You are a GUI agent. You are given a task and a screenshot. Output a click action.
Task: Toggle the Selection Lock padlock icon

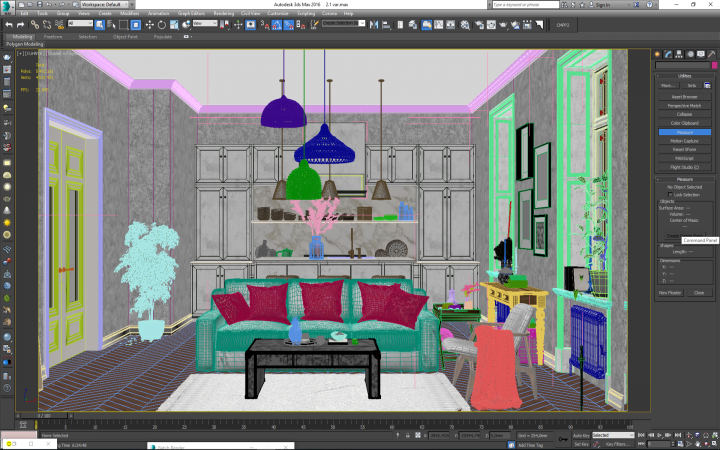[407, 435]
